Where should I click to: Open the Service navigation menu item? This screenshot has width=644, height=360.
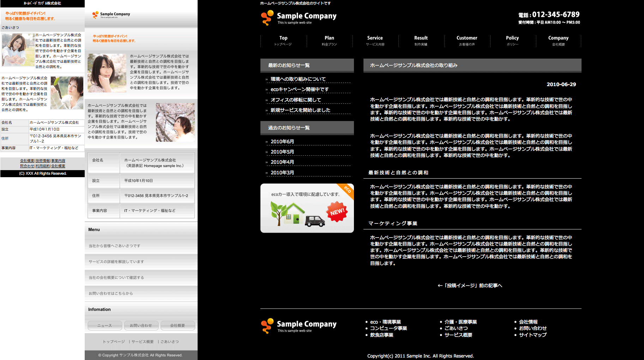click(x=375, y=41)
